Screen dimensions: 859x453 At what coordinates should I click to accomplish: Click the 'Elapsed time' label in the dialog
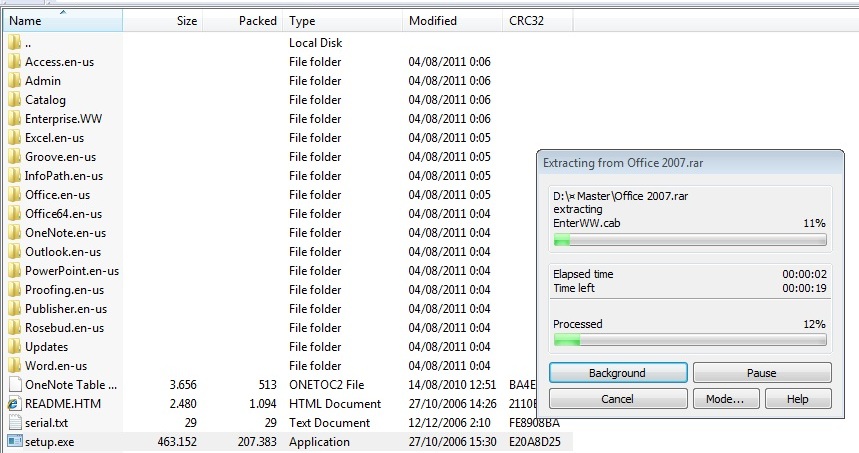[583, 274]
